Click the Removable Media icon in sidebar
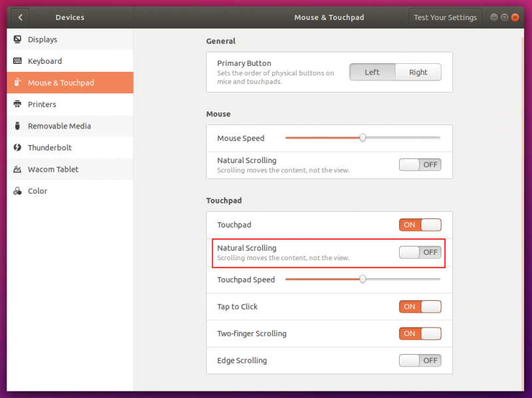532x398 pixels. click(17, 126)
